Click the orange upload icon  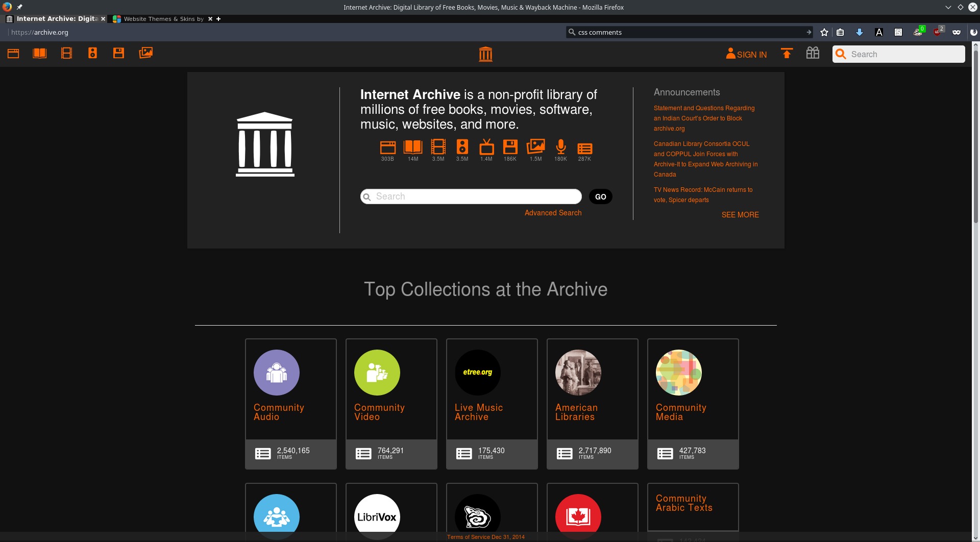787,53
